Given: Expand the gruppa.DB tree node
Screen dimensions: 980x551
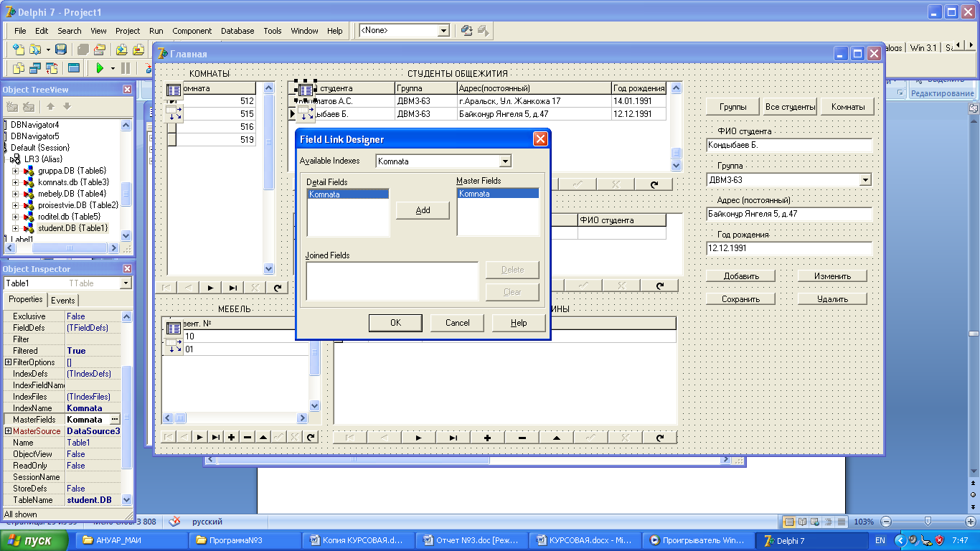Looking at the screenshot, I should (x=15, y=171).
